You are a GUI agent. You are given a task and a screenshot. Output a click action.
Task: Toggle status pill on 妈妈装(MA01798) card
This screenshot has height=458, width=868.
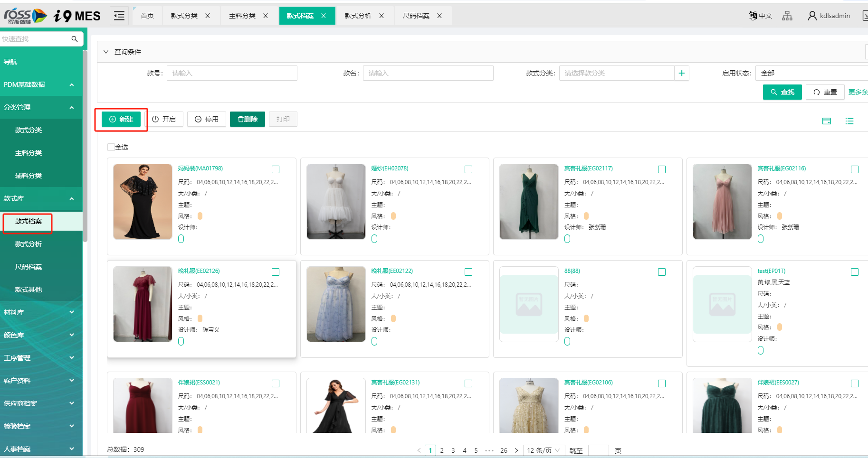click(x=181, y=239)
